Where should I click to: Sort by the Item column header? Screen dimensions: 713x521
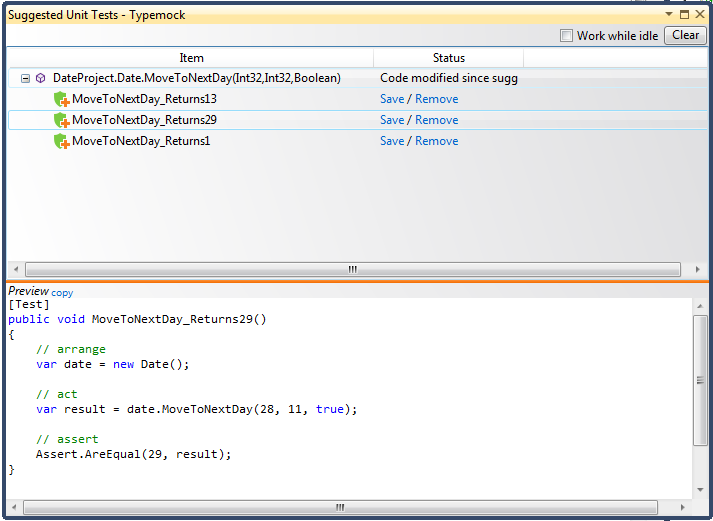(x=191, y=58)
